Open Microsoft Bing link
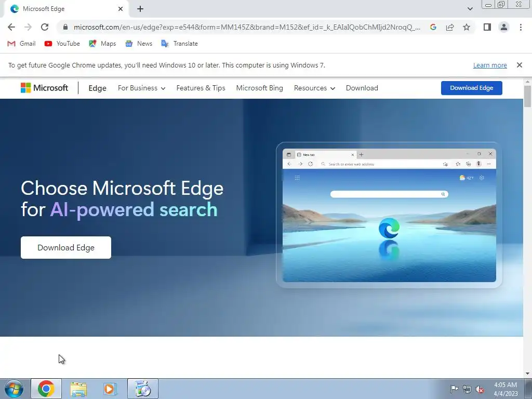Screen dimensions: 532x399 point(260,88)
